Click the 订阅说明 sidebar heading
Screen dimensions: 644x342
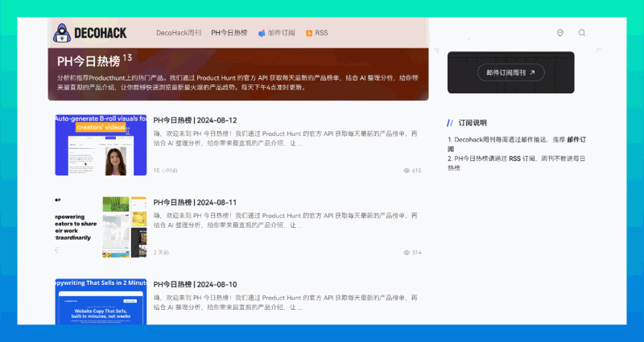(x=473, y=123)
